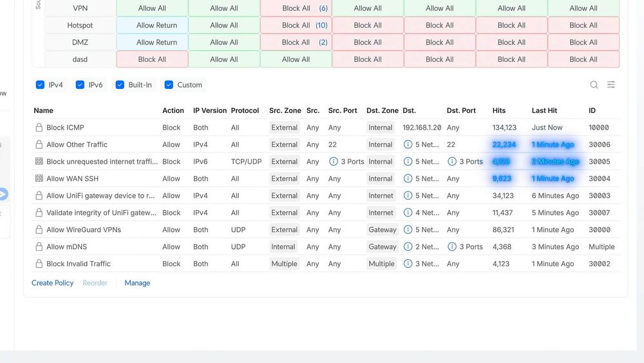Click the lock icon for Block Invalid Traffic
644x363 pixels.
point(39,264)
